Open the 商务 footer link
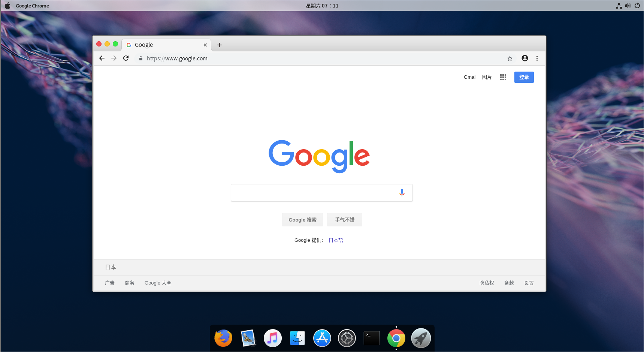Viewport: 644px width, 352px height. coord(130,283)
